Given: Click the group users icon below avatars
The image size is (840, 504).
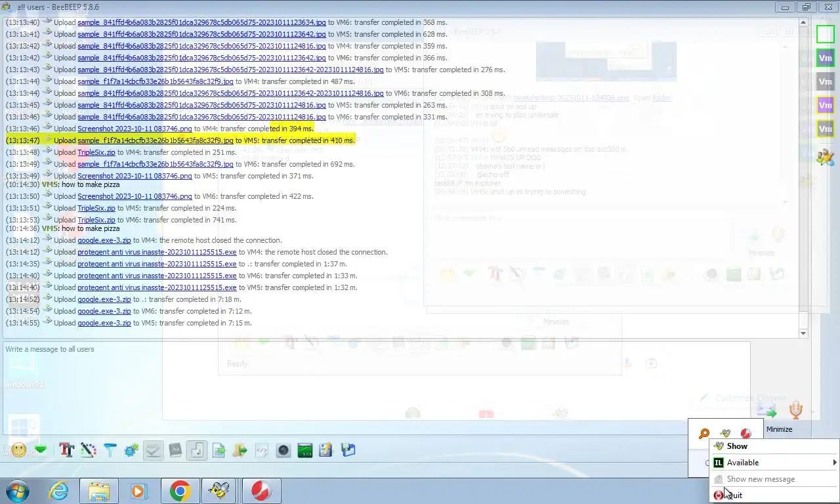Looking at the screenshot, I should point(825,157).
